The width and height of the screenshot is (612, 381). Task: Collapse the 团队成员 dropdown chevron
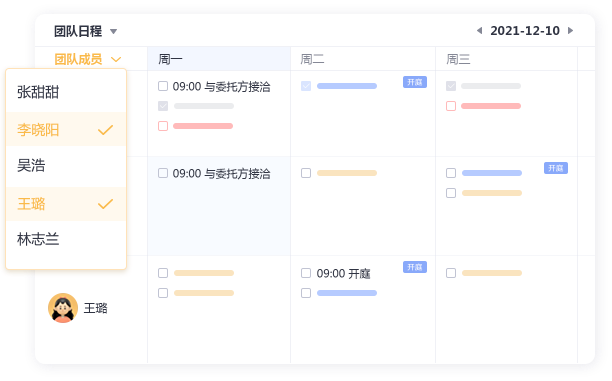[116, 59]
